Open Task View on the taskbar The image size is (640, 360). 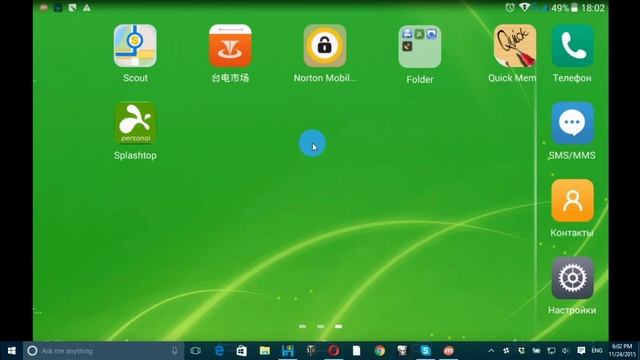(x=196, y=351)
